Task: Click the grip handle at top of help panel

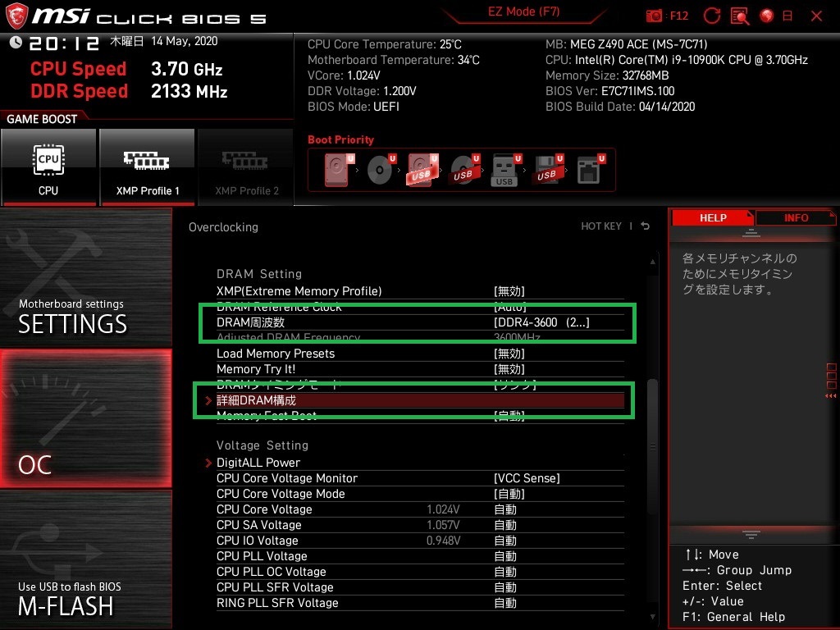Action: (751, 232)
